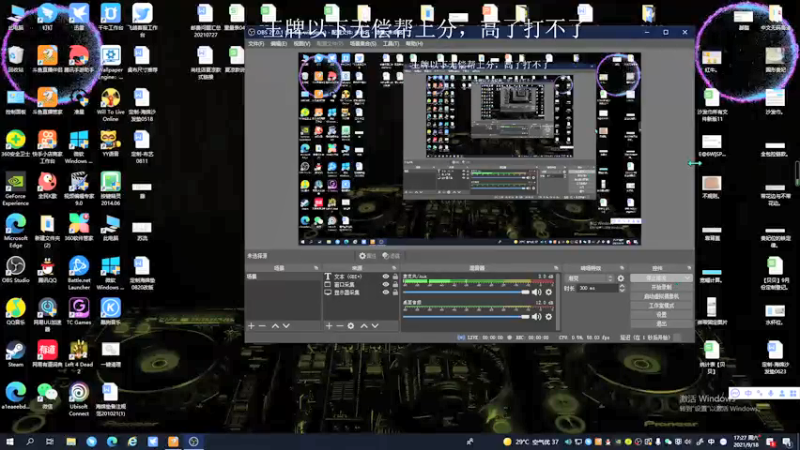Toggle visibility eye of the window capture source
Screen dimensions: 800x450
click(x=386, y=285)
